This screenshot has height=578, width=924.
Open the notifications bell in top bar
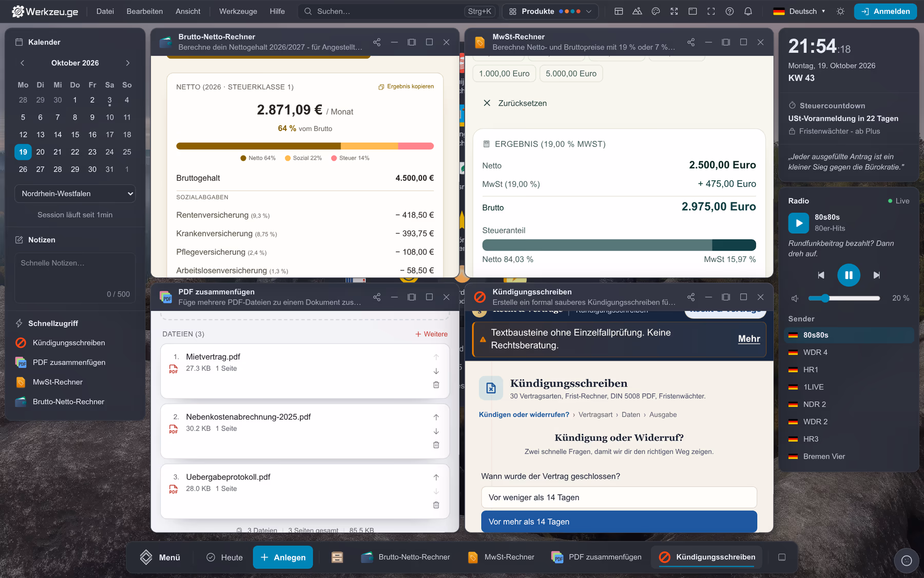point(748,11)
